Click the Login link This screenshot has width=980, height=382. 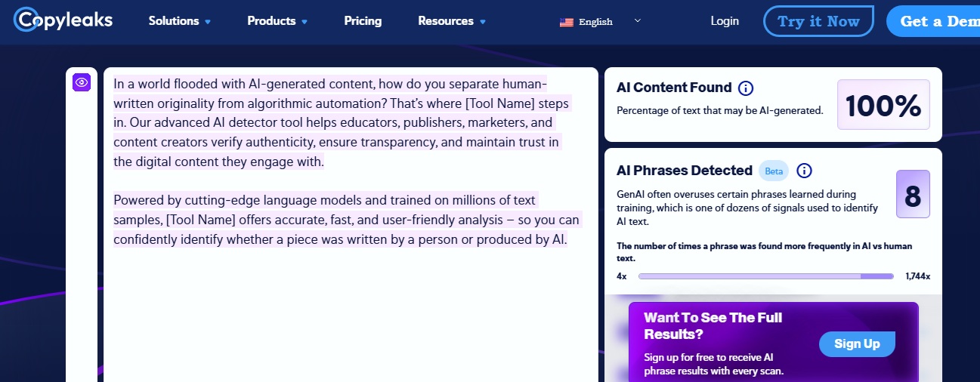click(725, 21)
